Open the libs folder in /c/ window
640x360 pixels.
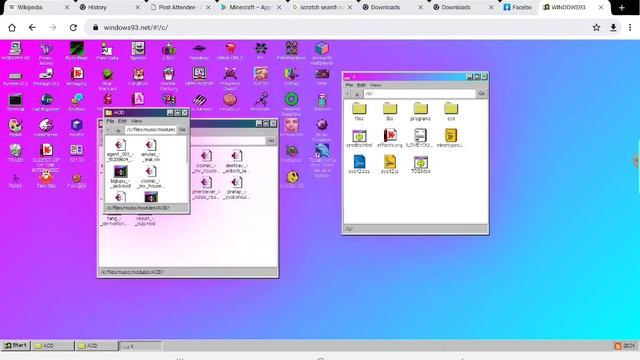[390, 111]
